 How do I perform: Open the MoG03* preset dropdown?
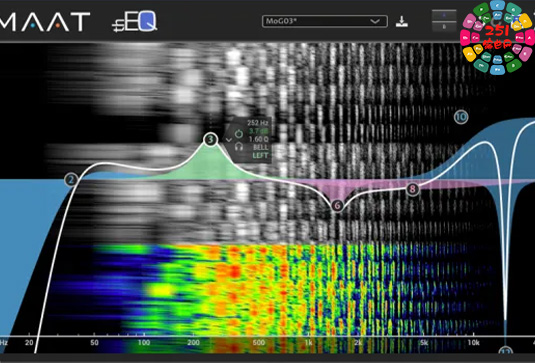[324, 21]
